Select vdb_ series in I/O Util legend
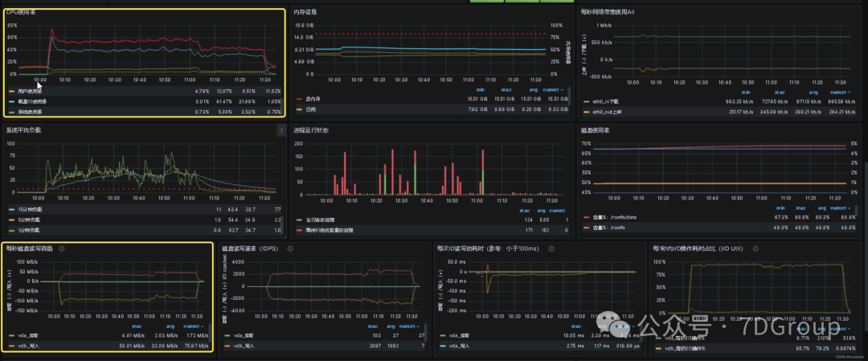 click(x=685, y=347)
